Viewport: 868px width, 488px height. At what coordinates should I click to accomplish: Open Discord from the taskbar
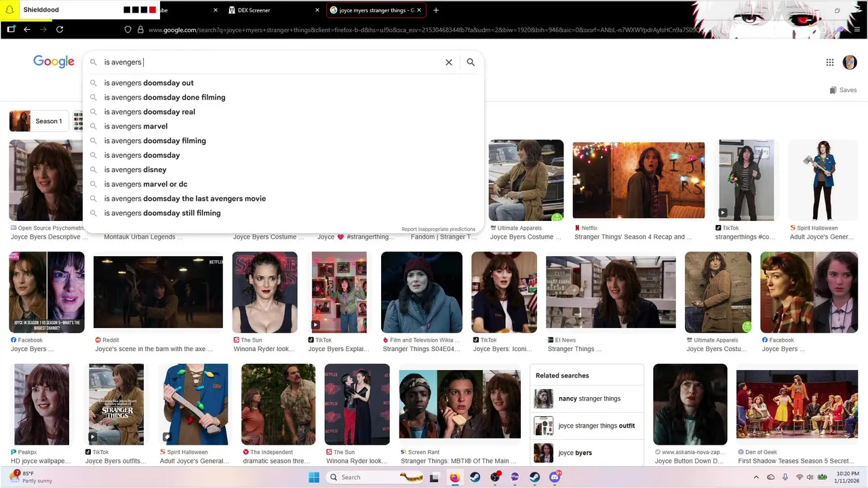tap(555, 477)
